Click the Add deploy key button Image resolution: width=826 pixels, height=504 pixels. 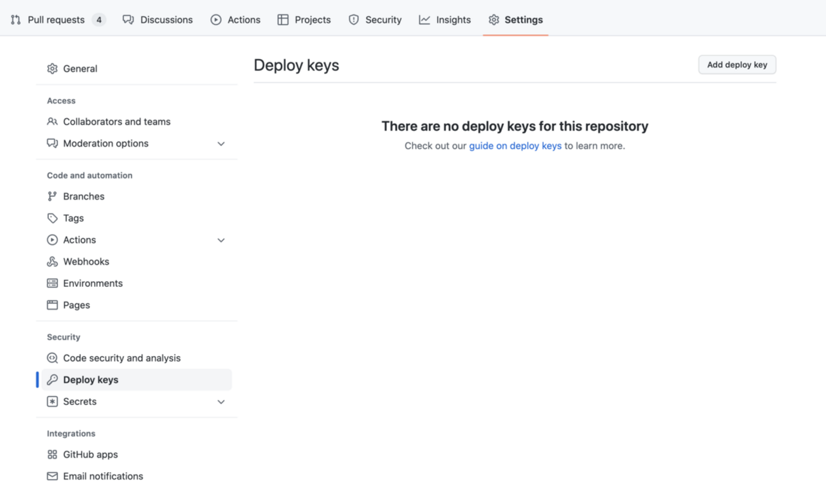[x=736, y=64]
